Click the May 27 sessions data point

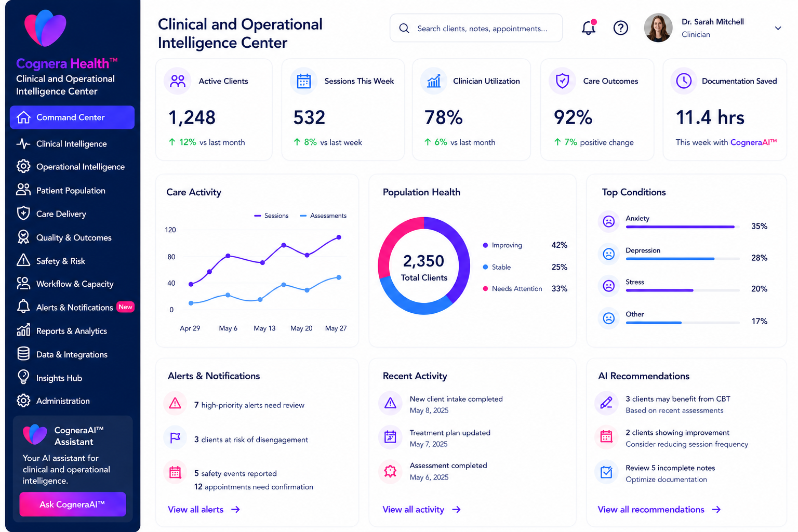[339, 237]
